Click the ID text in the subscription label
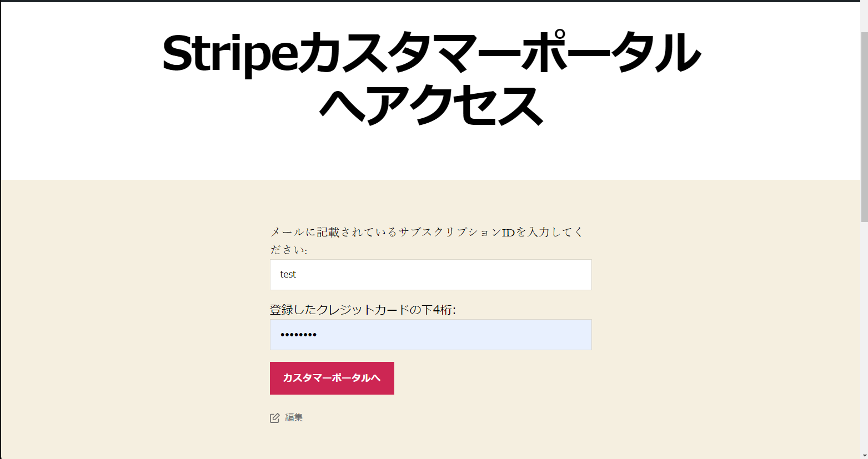868x459 pixels. tap(508, 233)
